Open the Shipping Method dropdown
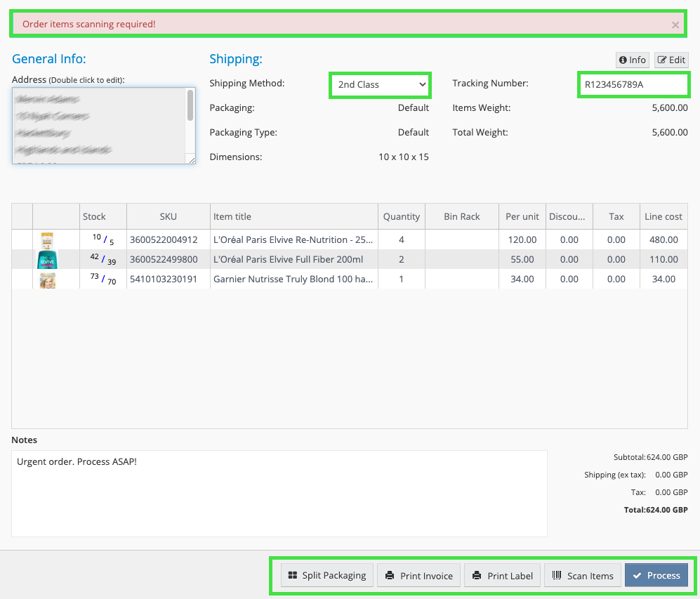The height and width of the screenshot is (599, 700). tap(381, 85)
